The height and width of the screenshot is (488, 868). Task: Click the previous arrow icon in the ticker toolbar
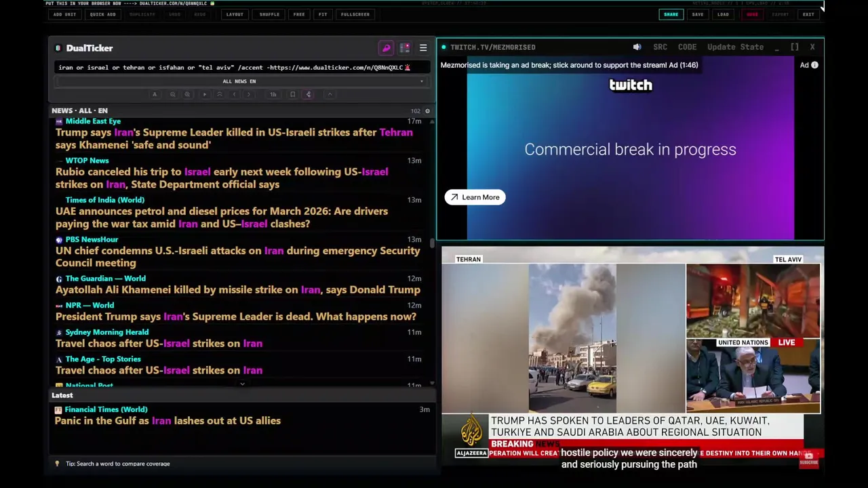point(234,94)
